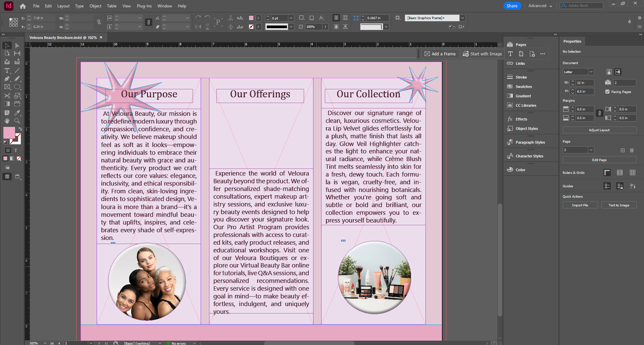This screenshot has width=644, height=345.
Task: Open the stroke weight 0 pt dropdown
Action: [x=291, y=18]
